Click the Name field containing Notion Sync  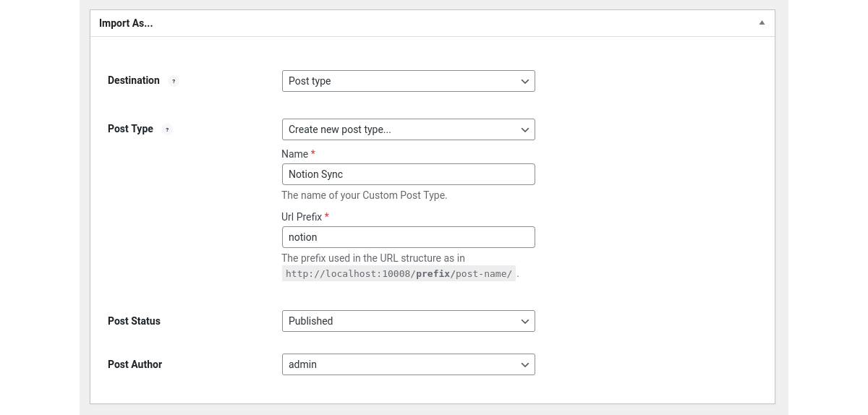pyautogui.click(x=408, y=174)
